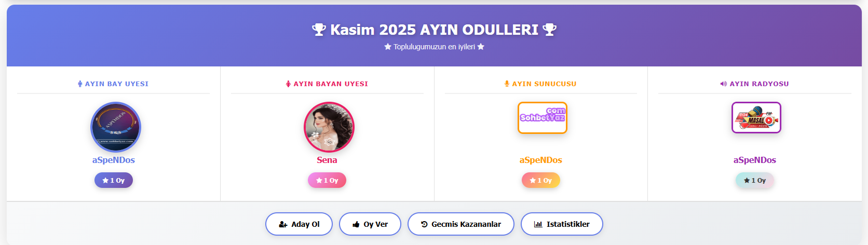
Task: Open aSpeNDos link under AYIN RADYOSU
Action: pos(754,160)
